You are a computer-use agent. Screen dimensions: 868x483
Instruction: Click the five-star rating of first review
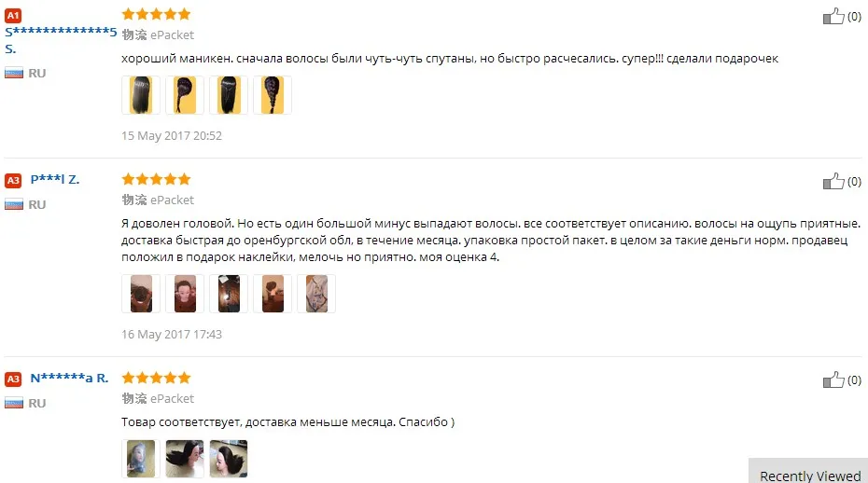(156, 14)
